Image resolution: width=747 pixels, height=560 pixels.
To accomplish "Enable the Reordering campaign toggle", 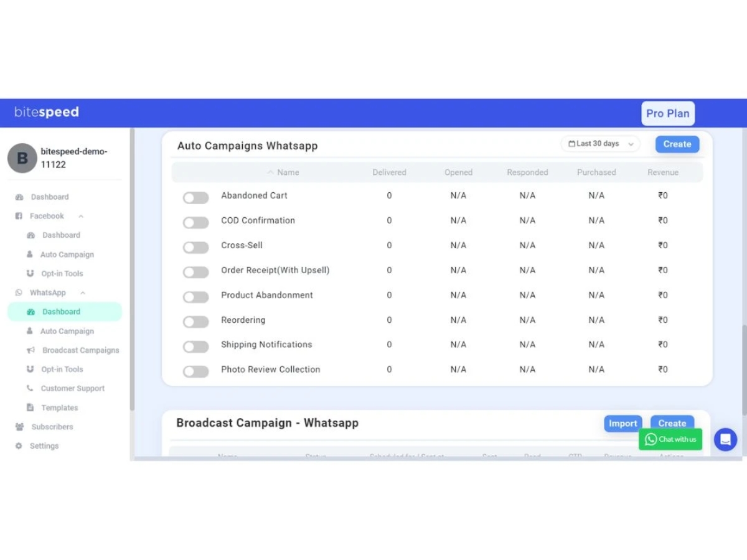I will coord(195,322).
